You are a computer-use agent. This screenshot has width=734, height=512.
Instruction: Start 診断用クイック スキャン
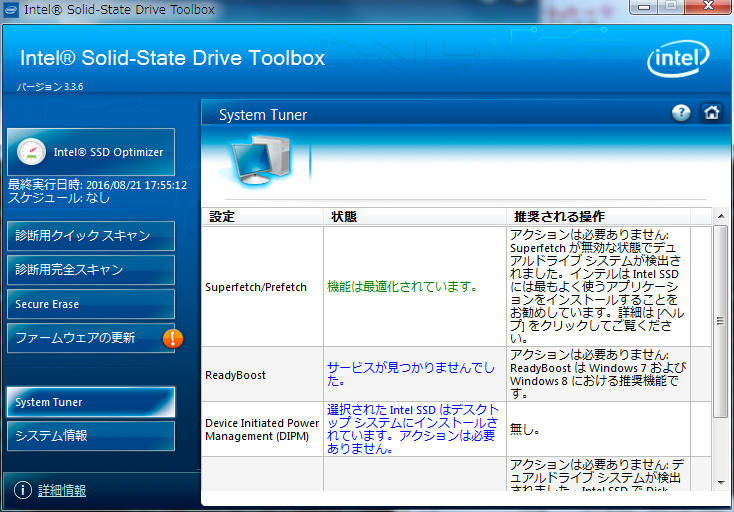(91, 236)
